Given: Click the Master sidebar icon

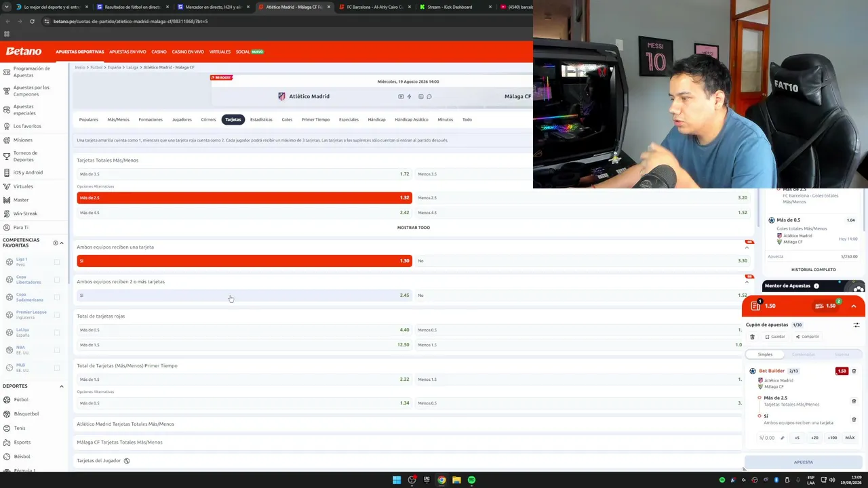Looking at the screenshot, I should (x=7, y=200).
